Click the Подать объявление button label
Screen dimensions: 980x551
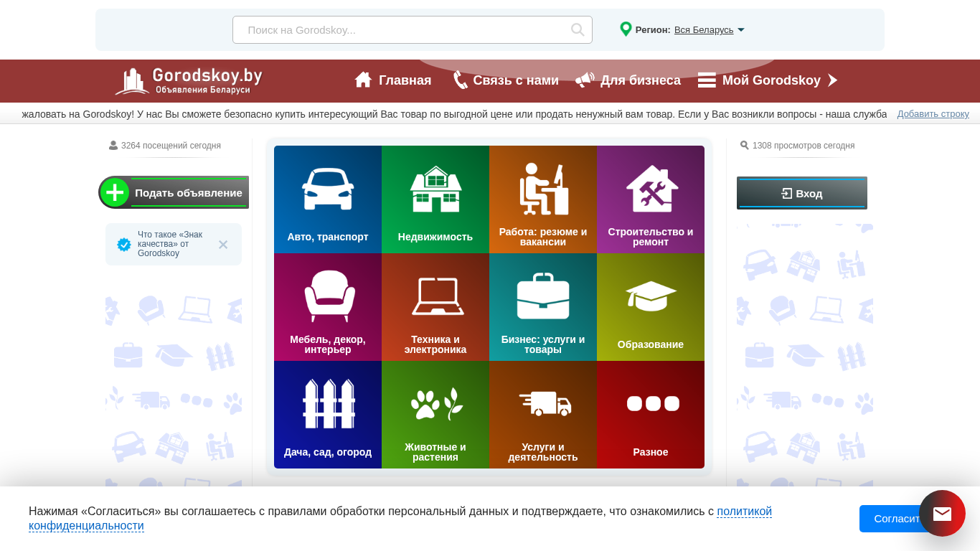pyautogui.click(x=189, y=192)
